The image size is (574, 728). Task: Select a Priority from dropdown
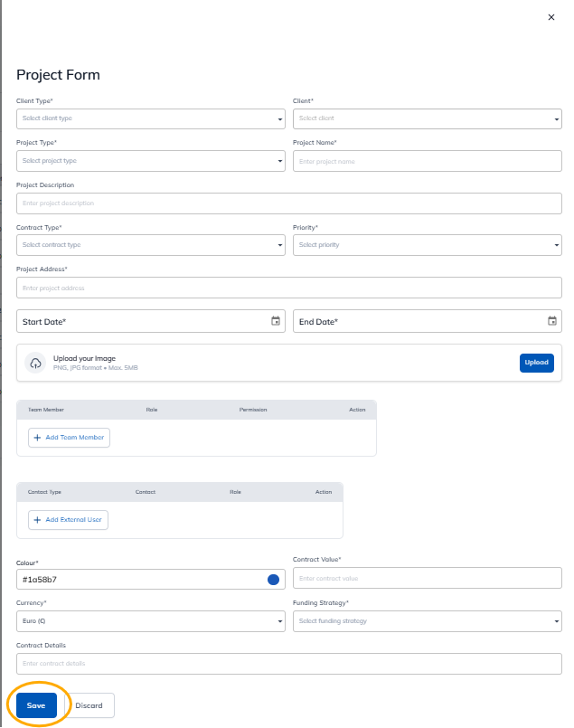427,245
